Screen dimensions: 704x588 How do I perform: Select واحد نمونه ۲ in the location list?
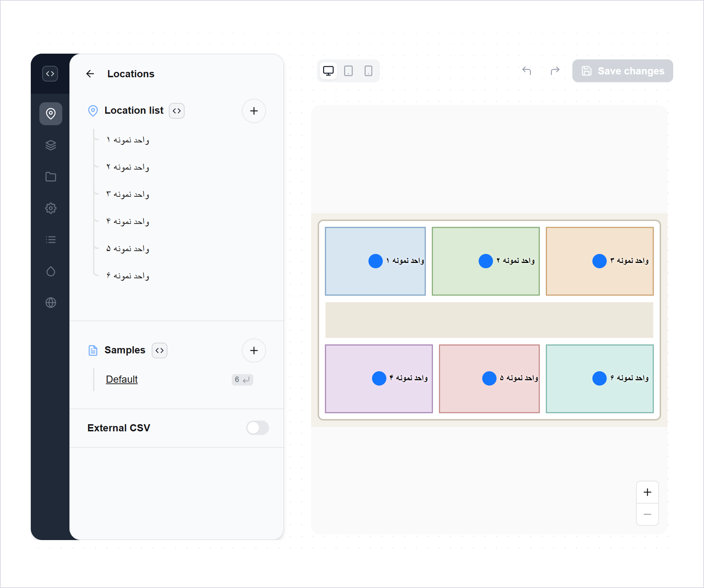128,167
